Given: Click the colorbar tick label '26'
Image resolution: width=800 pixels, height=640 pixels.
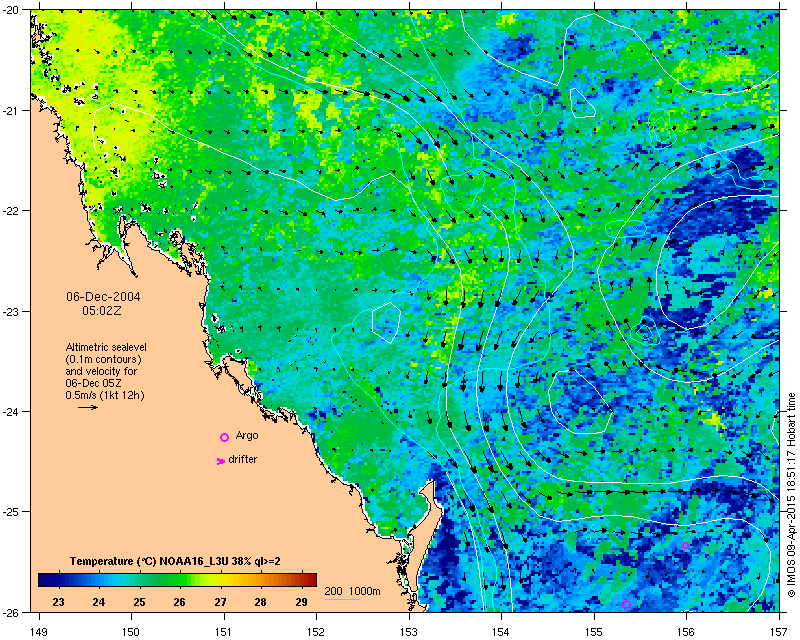Looking at the screenshot, I should coord(179,602).
